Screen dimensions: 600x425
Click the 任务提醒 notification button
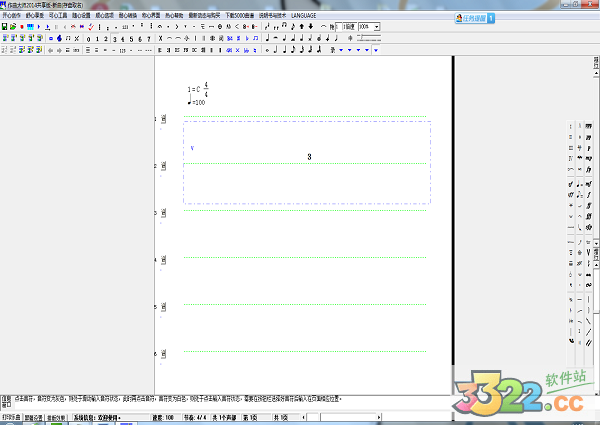click(x=474, y=18)
